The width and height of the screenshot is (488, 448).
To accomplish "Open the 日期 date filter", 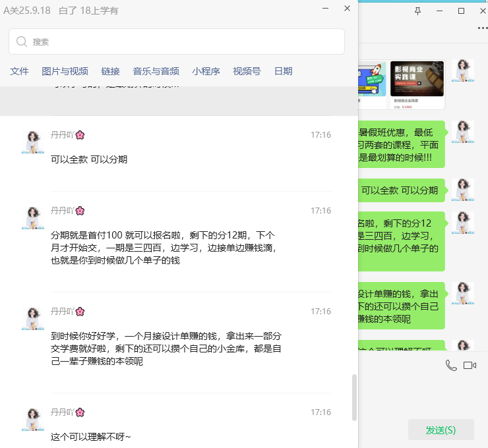I will [x=283, y=71].
